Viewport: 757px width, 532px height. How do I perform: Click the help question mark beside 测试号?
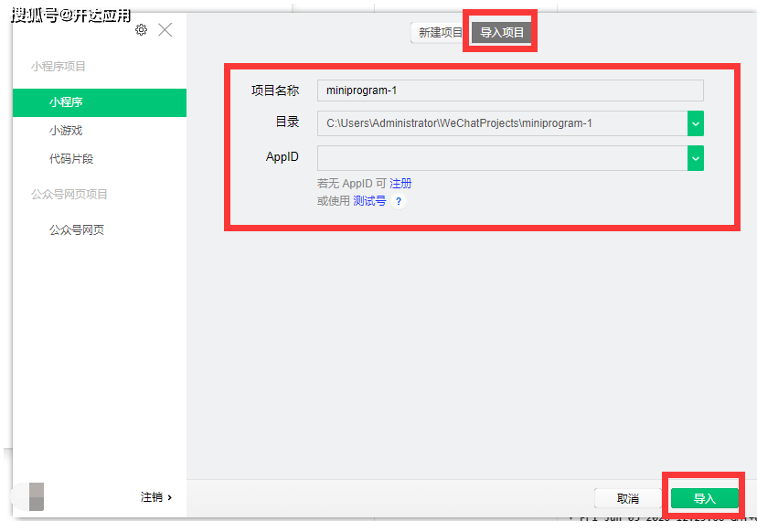point(399,201)
